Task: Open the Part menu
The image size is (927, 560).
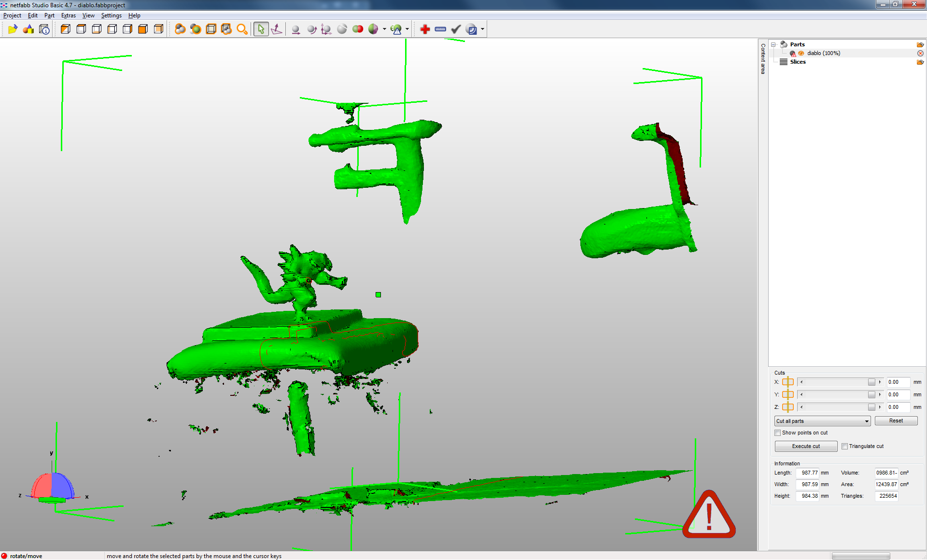Action: (x=49, y=15)
